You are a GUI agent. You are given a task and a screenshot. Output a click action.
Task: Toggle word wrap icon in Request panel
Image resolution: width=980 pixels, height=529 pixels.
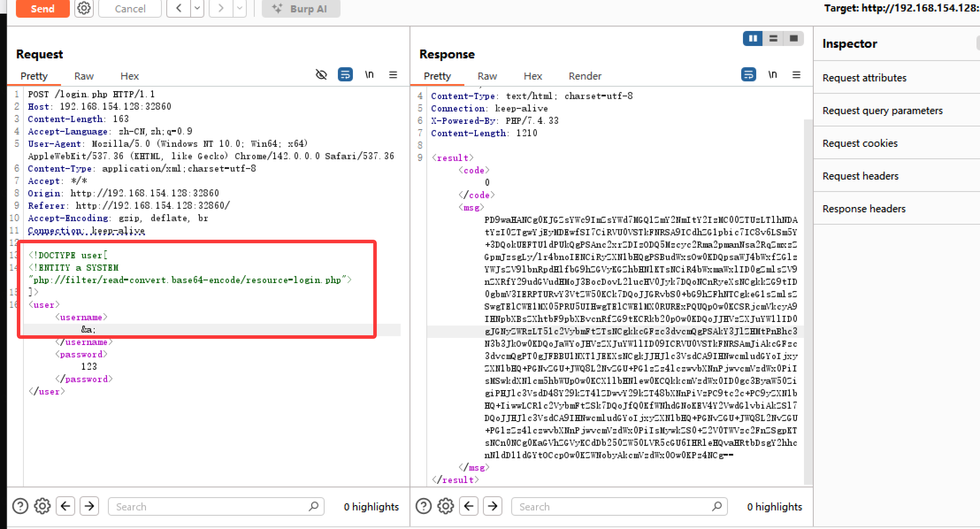[345, 75]
